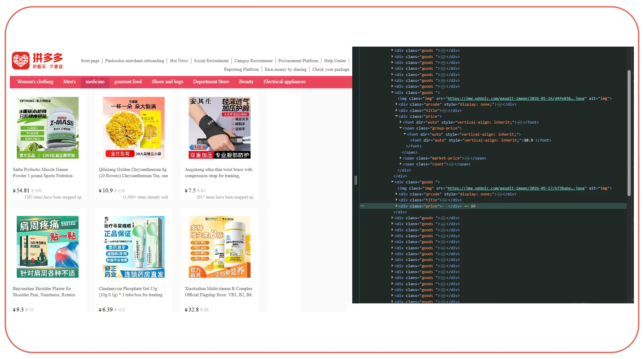
Task: Expand the first div class title node
Action: coord(396,110)
